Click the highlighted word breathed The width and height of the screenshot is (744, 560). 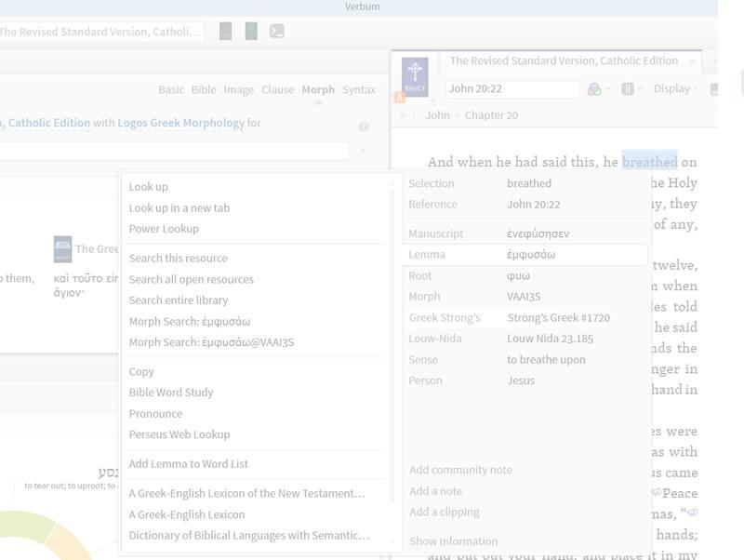[x=649, y=162]
